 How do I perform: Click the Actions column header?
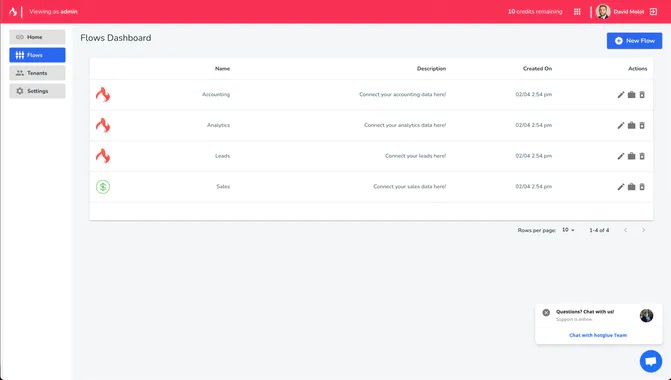(638, 68)
